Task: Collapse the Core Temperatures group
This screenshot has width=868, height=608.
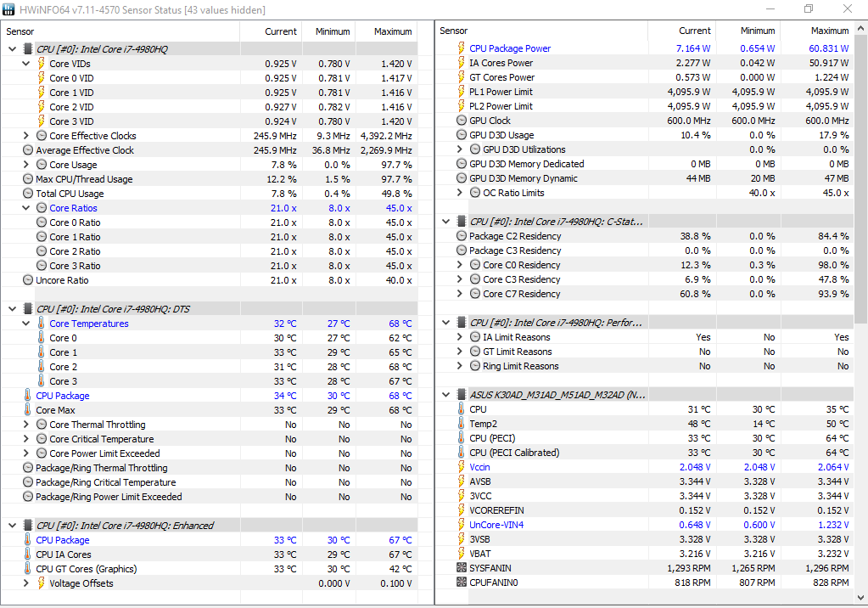Action: pos(26,324)
